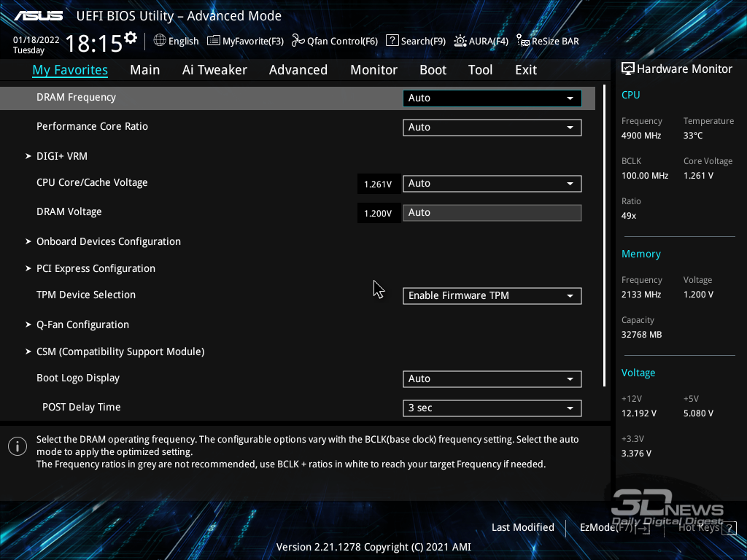747x560 pixels.
Task: Expand Onboard Devices Configuration
Action: pos(109,241)
